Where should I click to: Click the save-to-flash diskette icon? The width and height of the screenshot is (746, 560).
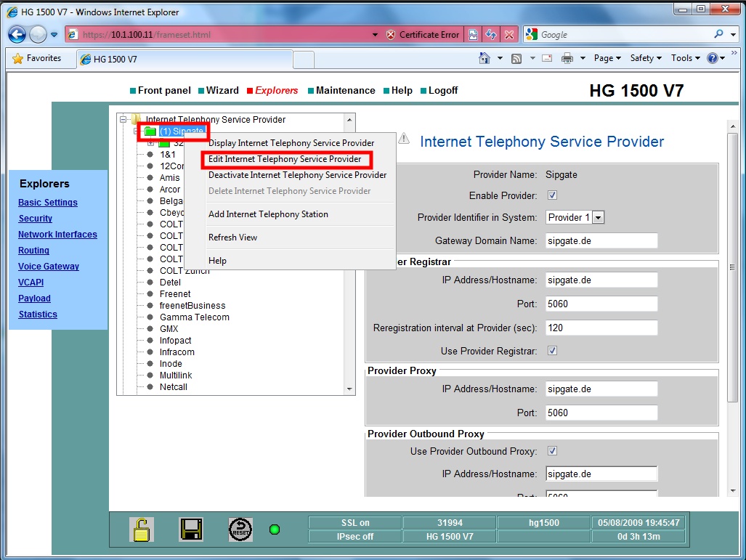pos(191,529)
